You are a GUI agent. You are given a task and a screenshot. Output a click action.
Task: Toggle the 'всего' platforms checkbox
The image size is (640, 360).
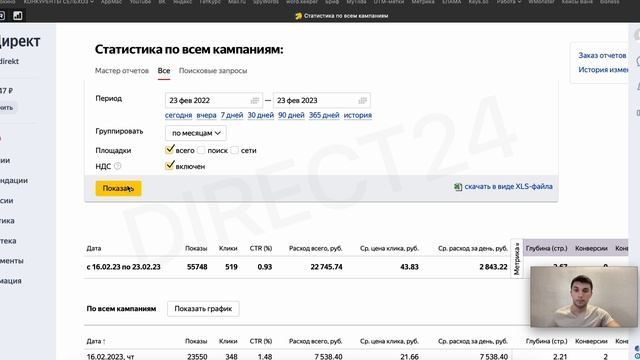[x=169, y=150]
